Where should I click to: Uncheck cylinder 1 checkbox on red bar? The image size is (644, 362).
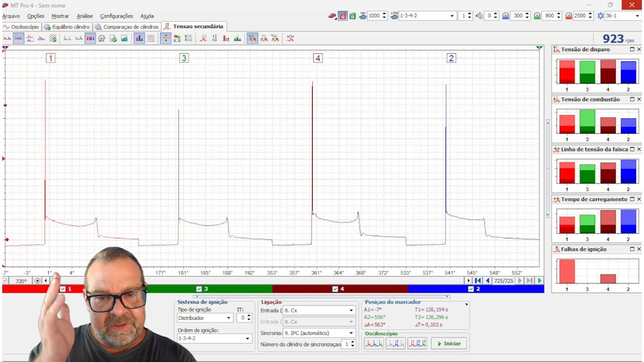click(x=63, y=289)
